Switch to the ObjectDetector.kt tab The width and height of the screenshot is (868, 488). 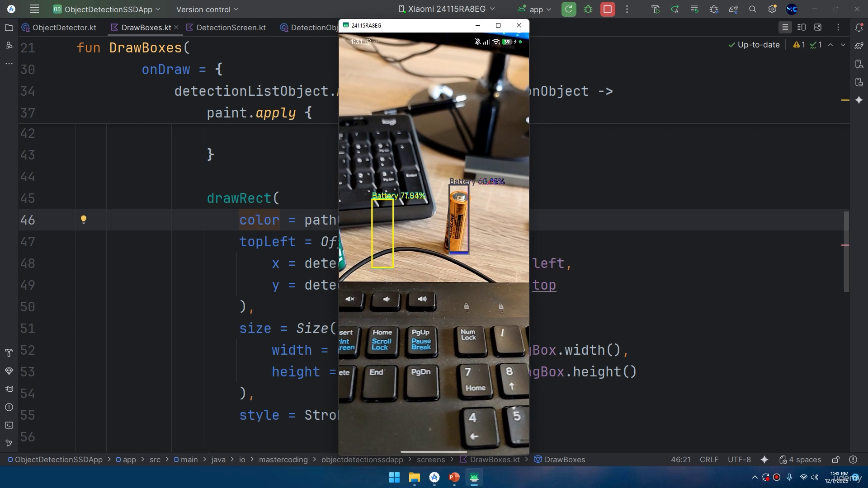(x=59, y=28)
